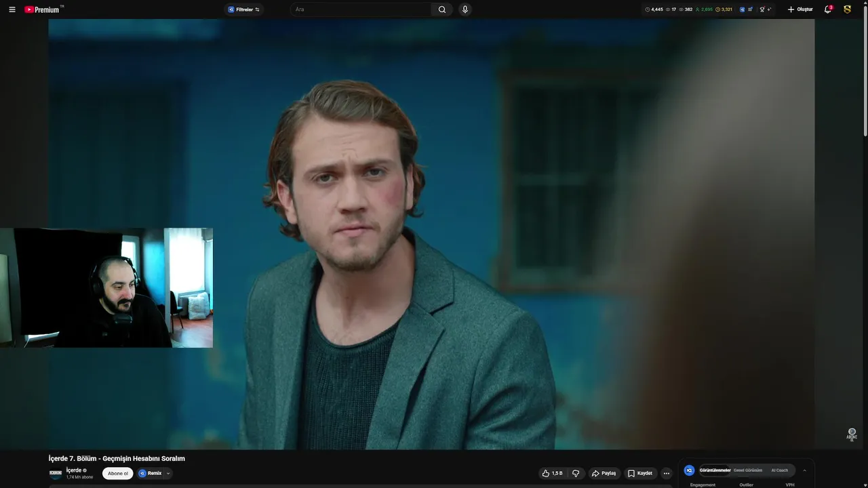Click the vidIQ panel logo icon

(x=689, y=470)
